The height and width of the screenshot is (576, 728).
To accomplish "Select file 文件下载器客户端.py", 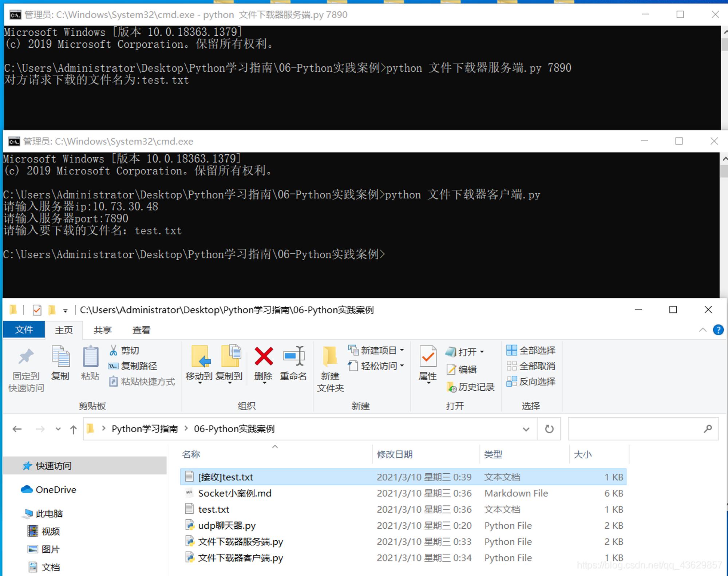I will pos(403,558).
